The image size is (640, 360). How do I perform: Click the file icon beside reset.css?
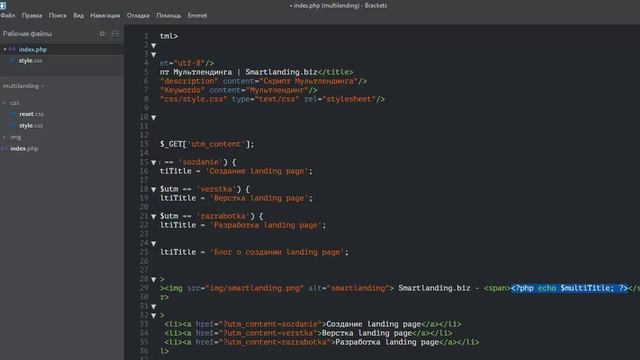pos(13,114)
